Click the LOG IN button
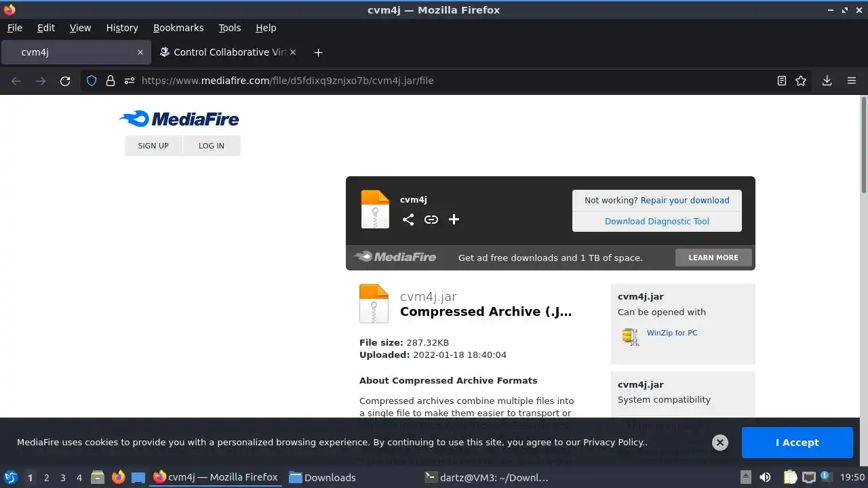868x488 pixels. tap(212, 146)
